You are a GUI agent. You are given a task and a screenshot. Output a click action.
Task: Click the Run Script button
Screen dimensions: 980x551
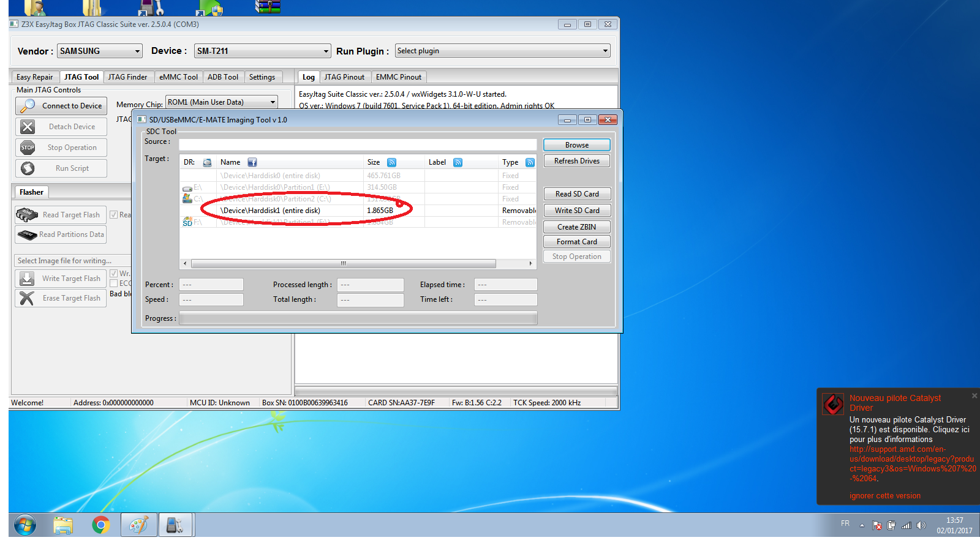click(x=61, y=168)
